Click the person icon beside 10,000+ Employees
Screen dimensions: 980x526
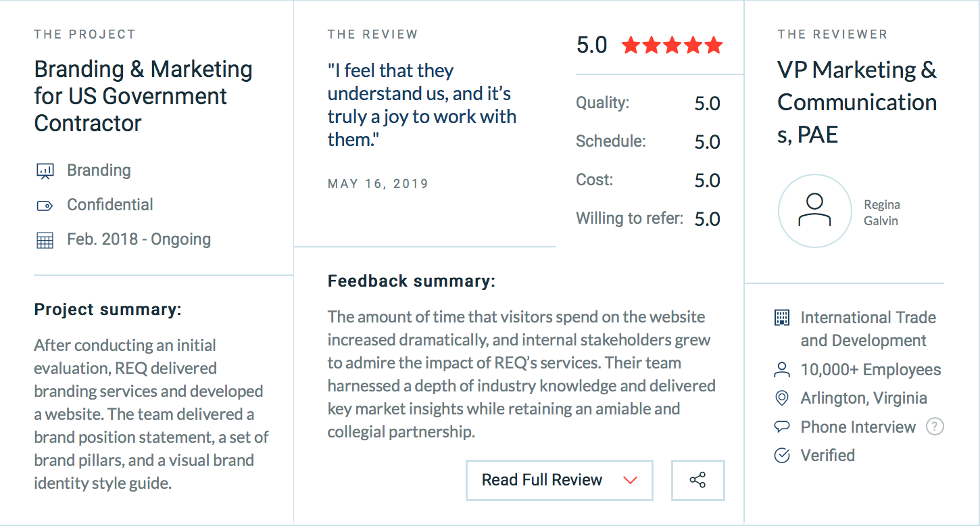781,370
